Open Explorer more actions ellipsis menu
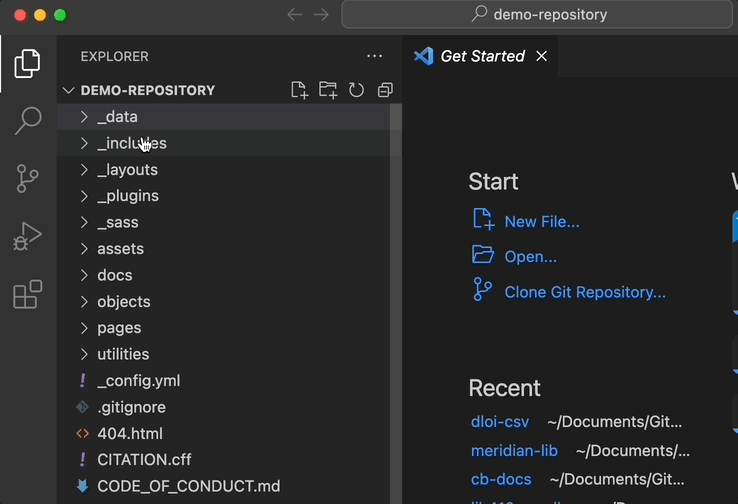The width and height of the screenshot is (738, 504). pos(375,56)
